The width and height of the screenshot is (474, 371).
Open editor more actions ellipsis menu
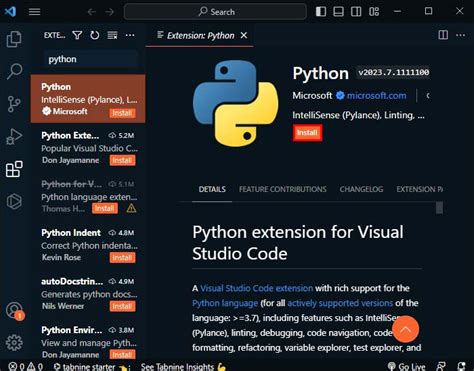click(460, 35)
